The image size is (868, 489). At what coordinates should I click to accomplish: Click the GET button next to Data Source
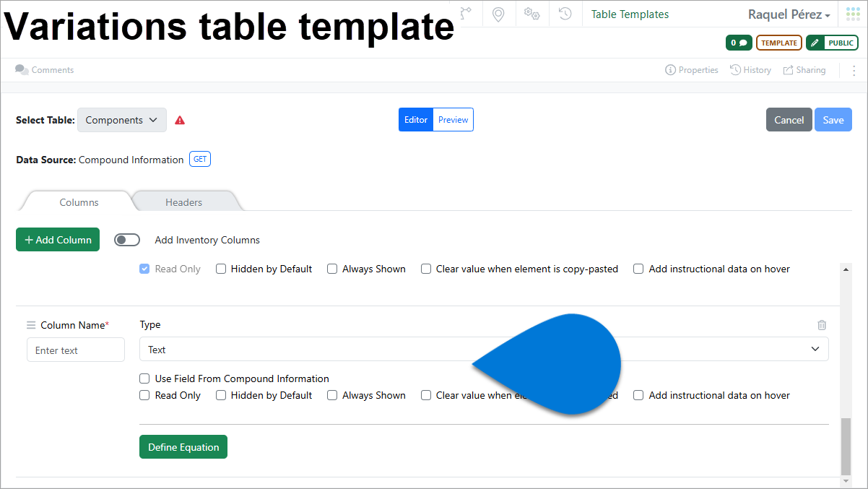coord(199,159)
